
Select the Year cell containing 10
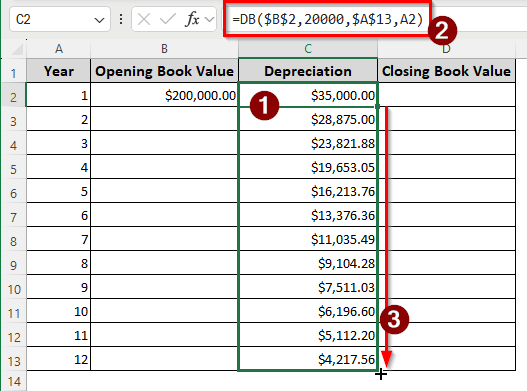click(58, 311)
